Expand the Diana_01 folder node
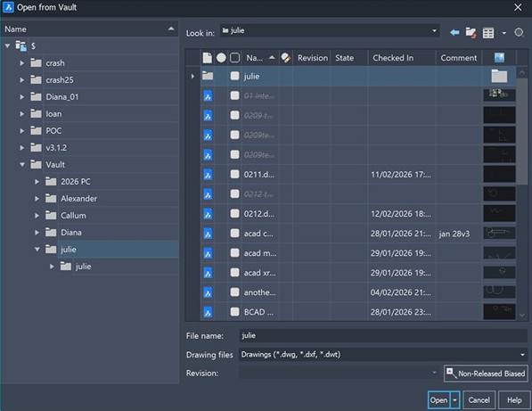 point(22,96)
